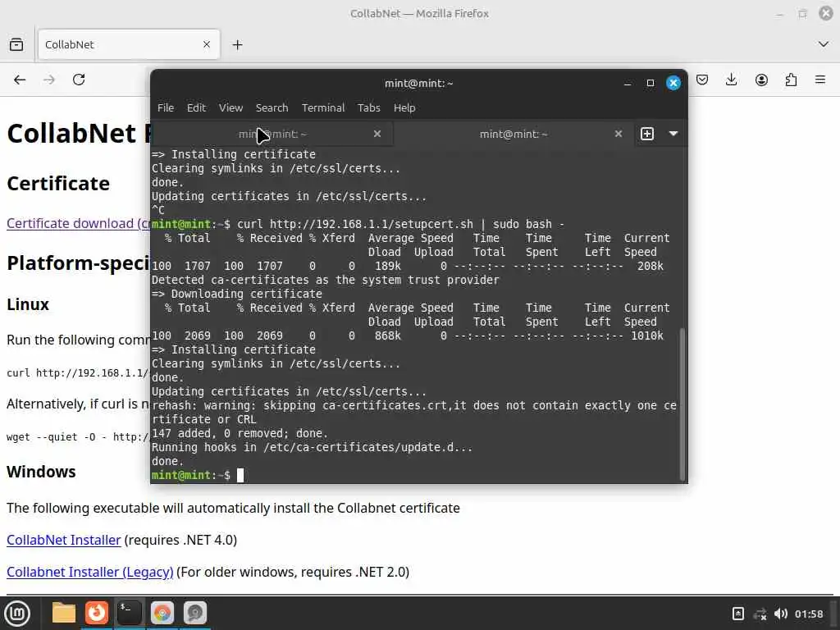Open the gray disc app in taskbar
840x630 pixels.
[195, 613]
